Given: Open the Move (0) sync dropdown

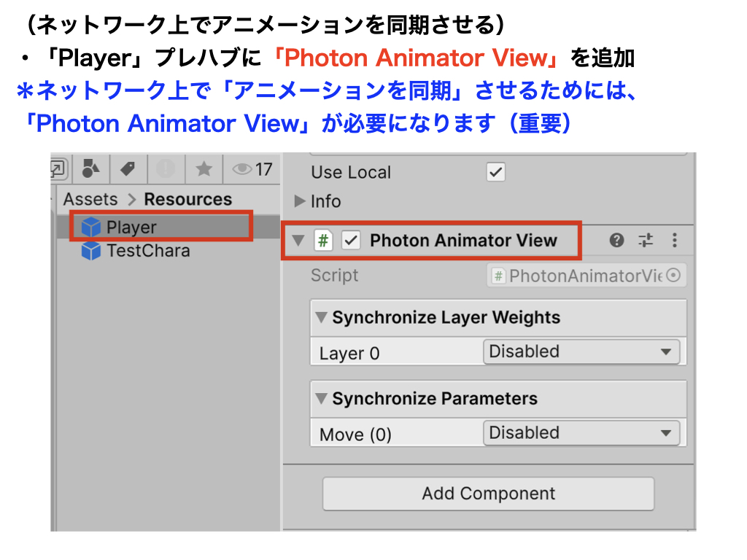Looking at the screenshot, I should (581, 433).
